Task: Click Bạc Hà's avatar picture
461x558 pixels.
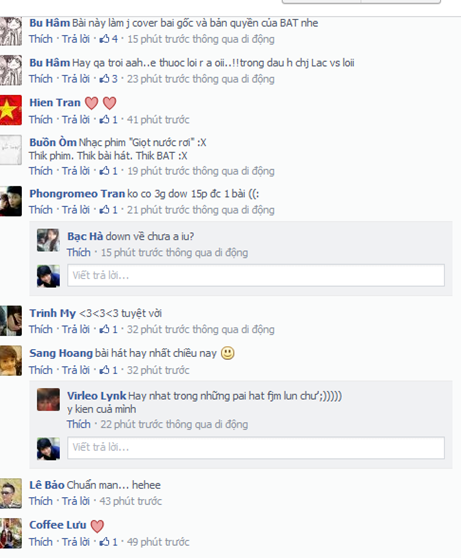Action: 48,240
